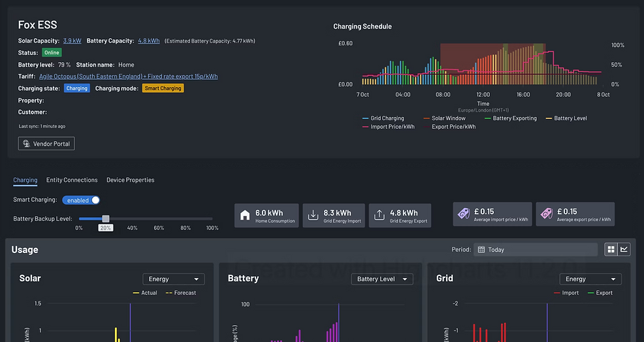
Task: Click the 8.3 kWh Grid Energy Import card
Action: click(334, 215)
